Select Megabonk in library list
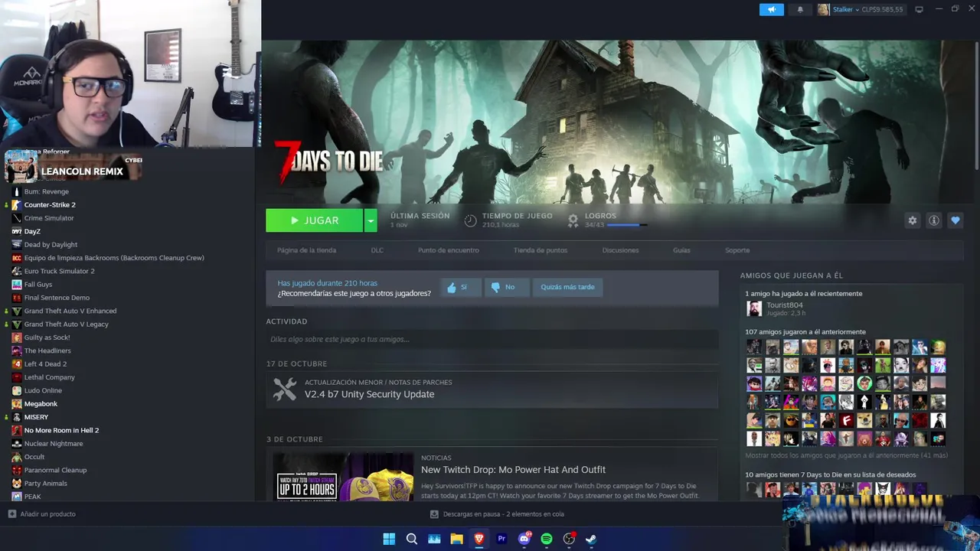The width and height of the screenshot is (980, 551). coord(41,403)
